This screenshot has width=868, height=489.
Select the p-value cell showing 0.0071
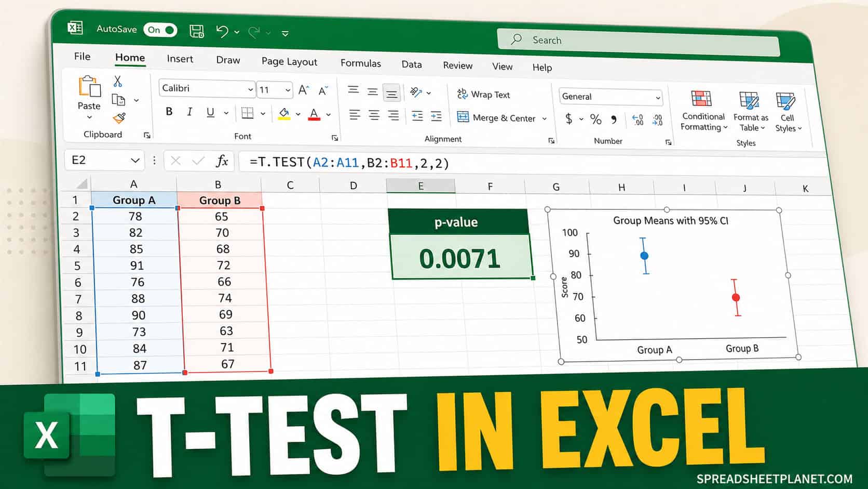pyautogui.click(x=460, y=257)
